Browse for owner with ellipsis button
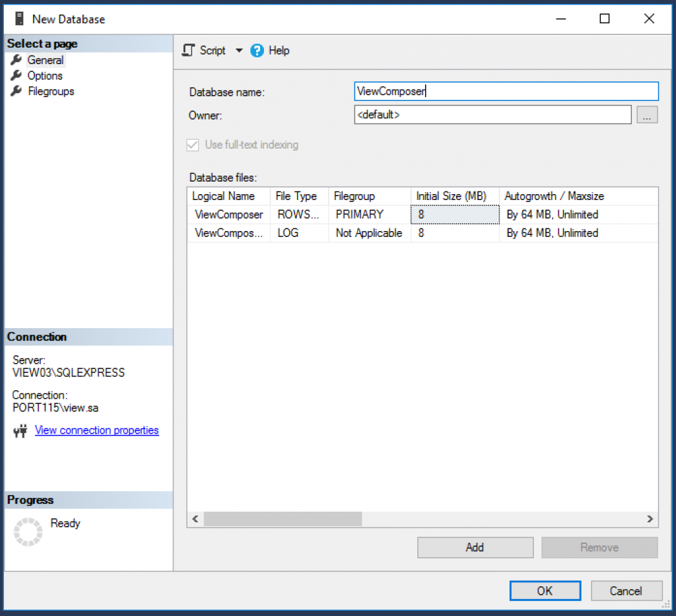The width and height of the screenshot is (676, 616). [x=647, y=115]
